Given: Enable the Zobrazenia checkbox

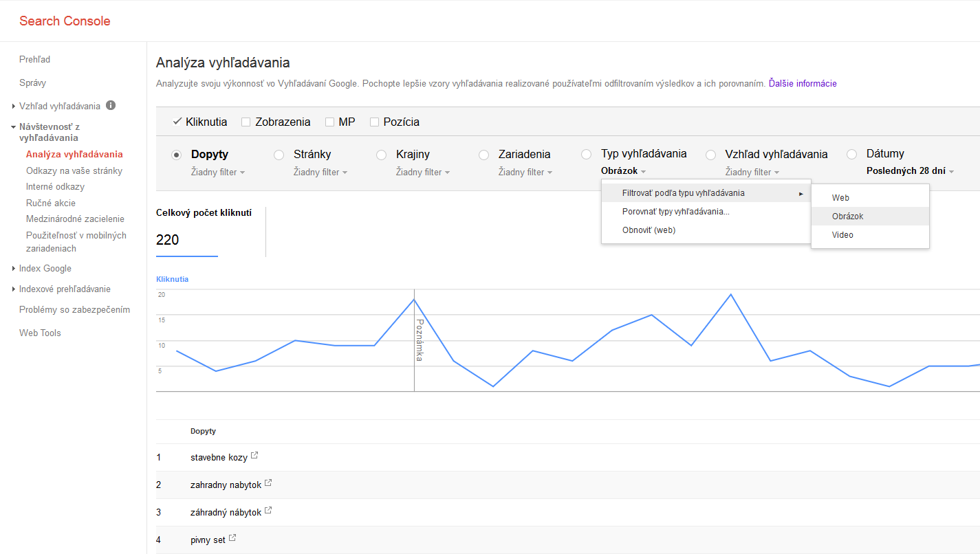Looking at the screenshot, I should tap(246, 122).
